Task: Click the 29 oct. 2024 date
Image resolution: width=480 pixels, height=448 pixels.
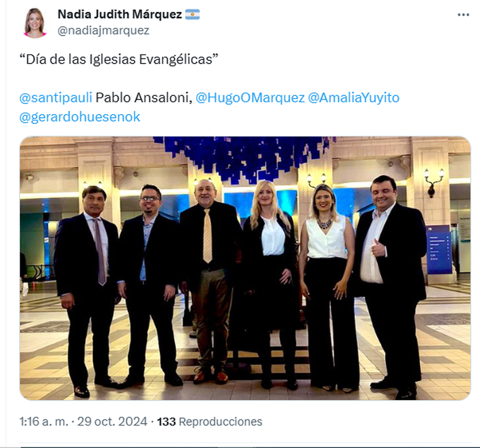Action: [112, 421]
